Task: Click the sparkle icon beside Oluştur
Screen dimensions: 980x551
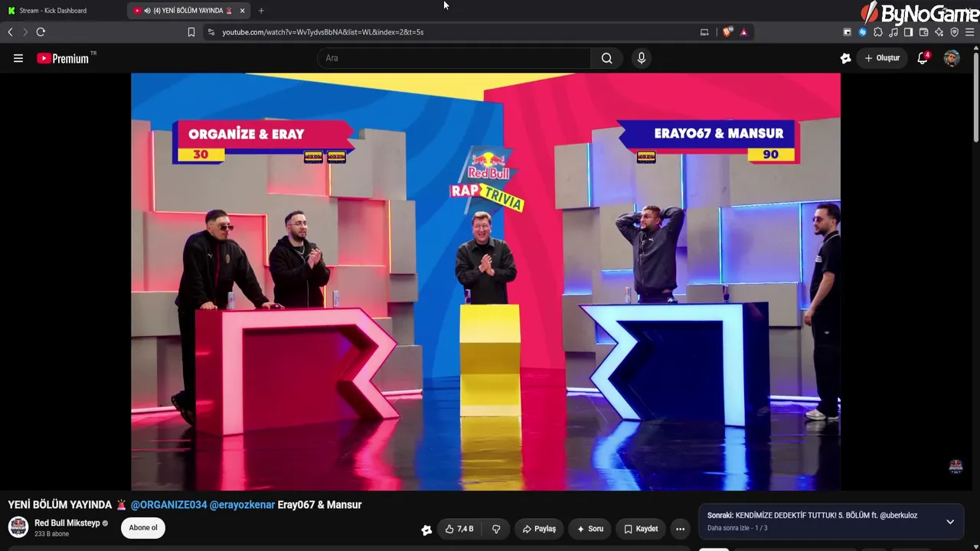Action: pos(845,58)
